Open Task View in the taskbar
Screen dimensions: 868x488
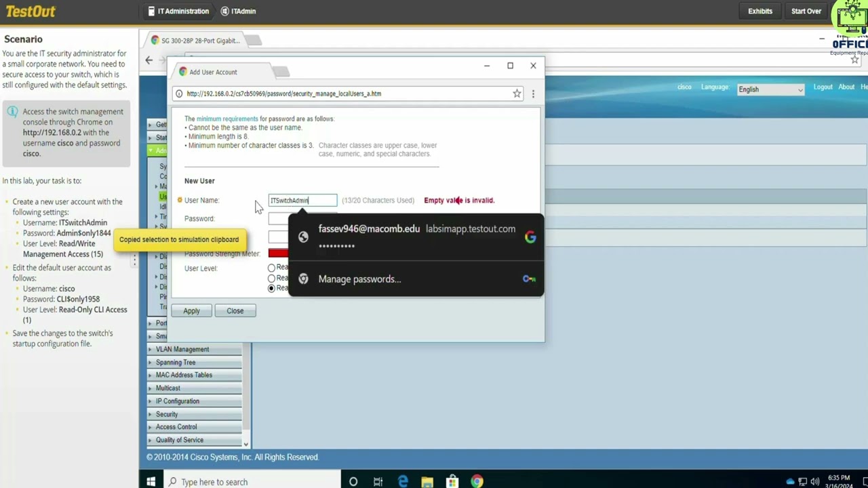pyautogui.click(x=378, y=482)
